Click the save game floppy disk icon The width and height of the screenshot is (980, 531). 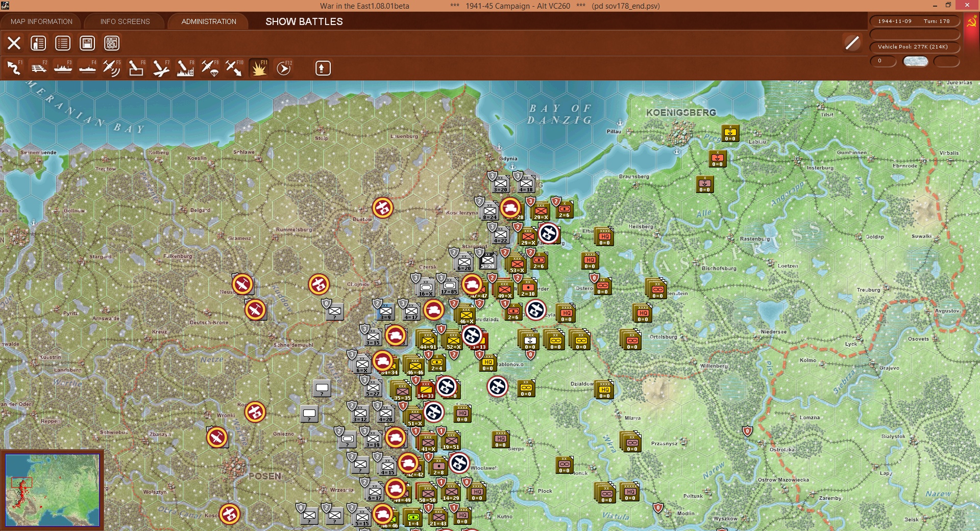[x=87, y=43]
